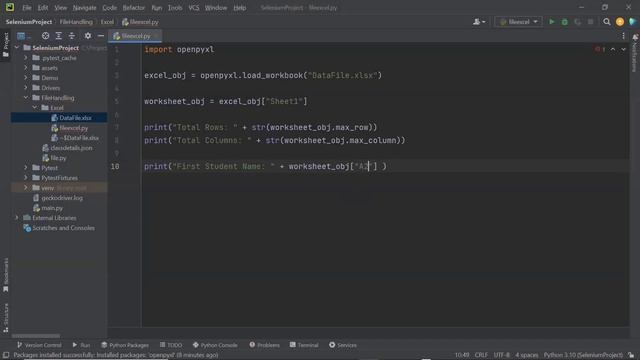Open Version Control tool window
Image resolution: width=640 pixels, height=360 pixels.
click(x=39, y=345)
